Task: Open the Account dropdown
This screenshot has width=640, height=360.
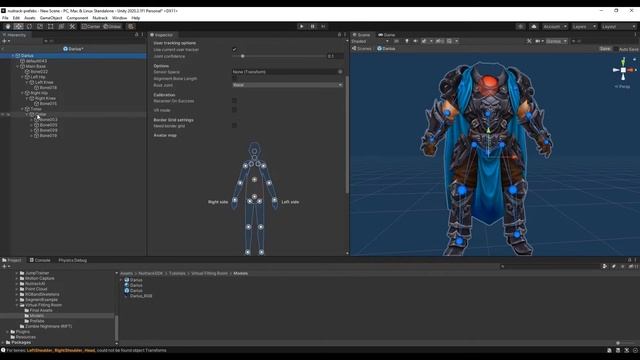Action: pos(555,27)
